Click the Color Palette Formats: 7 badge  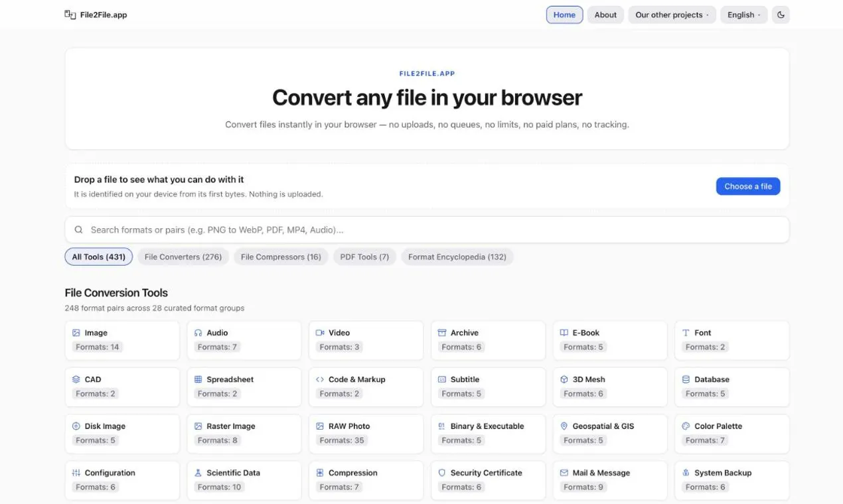click(705, 440)
